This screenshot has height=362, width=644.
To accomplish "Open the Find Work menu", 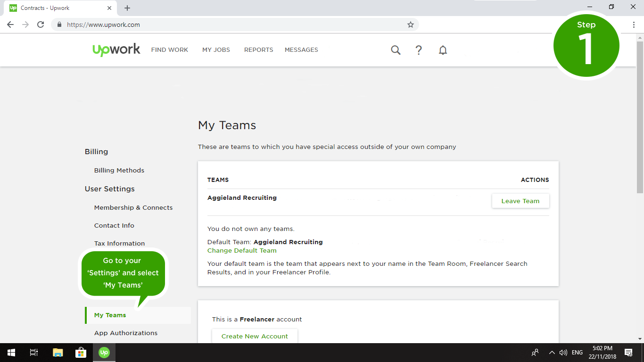I will pyautogui.click(x=169, y=50).
